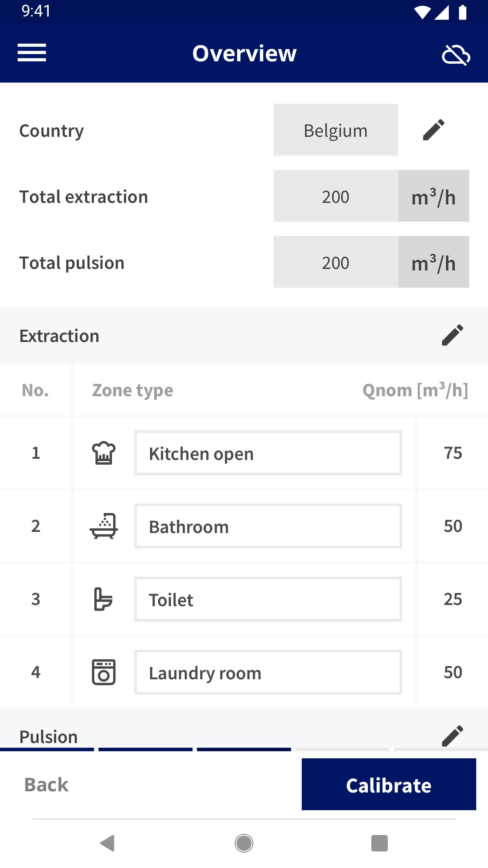Tap the Belgium country value box
This screenshot has width=488, height=868.
pyautogui.click(x=336, y=130)
